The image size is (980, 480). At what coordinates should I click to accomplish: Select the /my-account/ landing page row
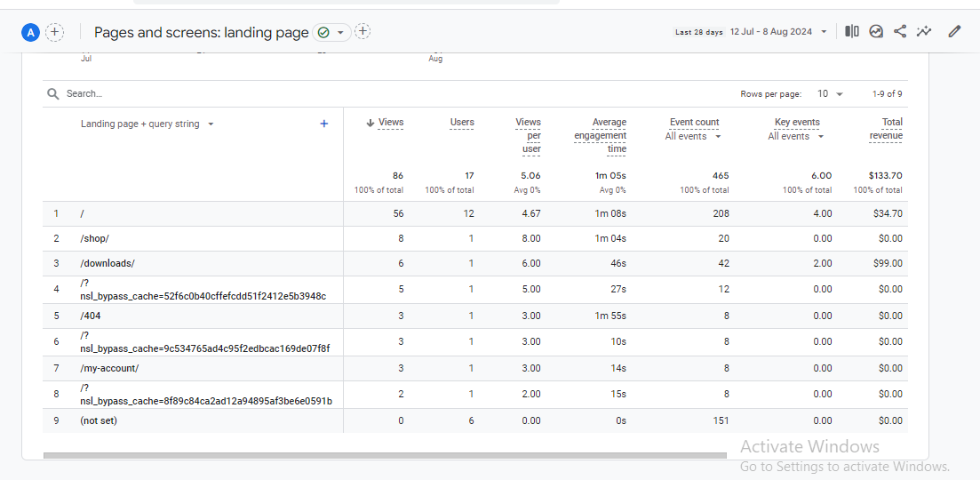[475, 369]
